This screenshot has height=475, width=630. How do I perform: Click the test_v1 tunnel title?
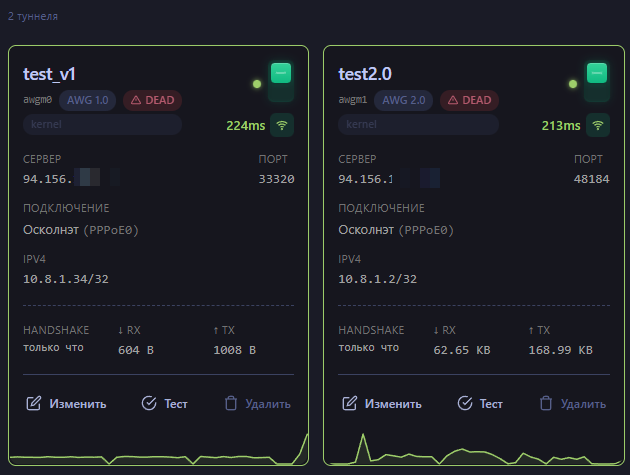[50, 73]
